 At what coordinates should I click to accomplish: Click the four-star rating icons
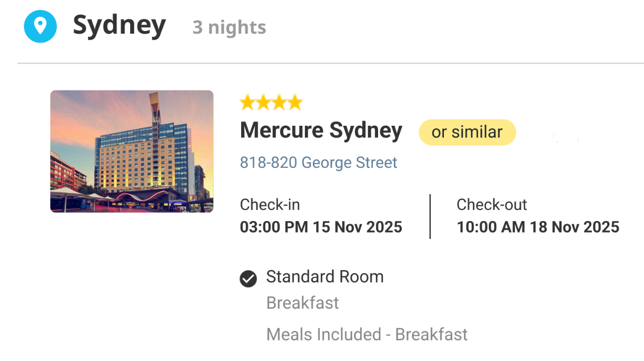[x=271, y=103]
